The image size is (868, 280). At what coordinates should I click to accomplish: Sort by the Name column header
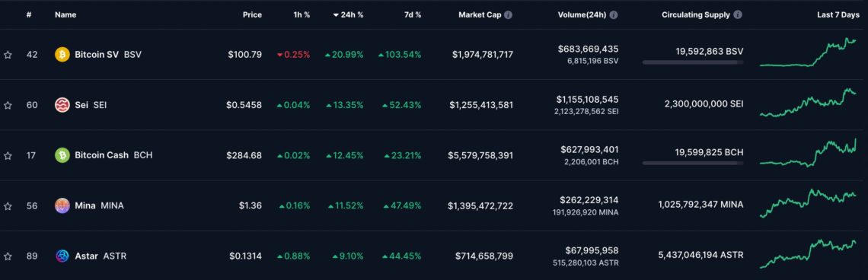pos(64,15)
